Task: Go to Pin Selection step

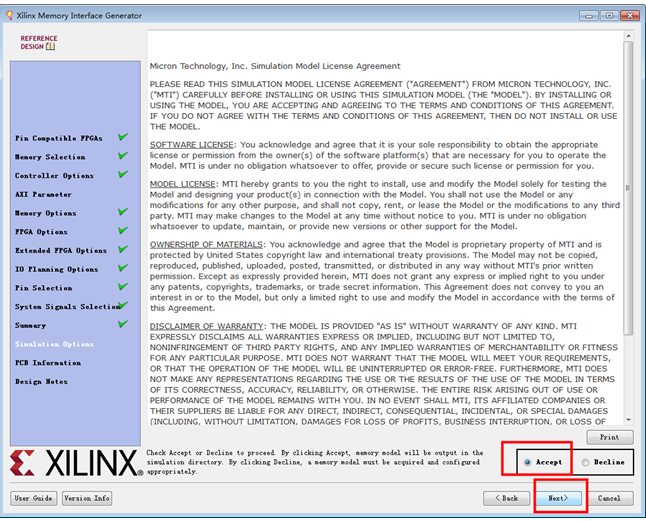Action: point(44,288)
